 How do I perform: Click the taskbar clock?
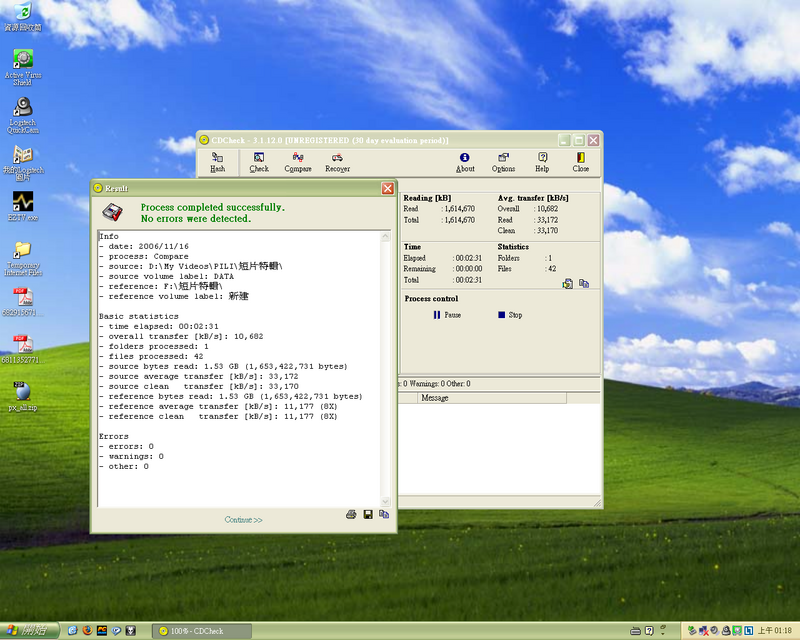click(x=774, y=631)
